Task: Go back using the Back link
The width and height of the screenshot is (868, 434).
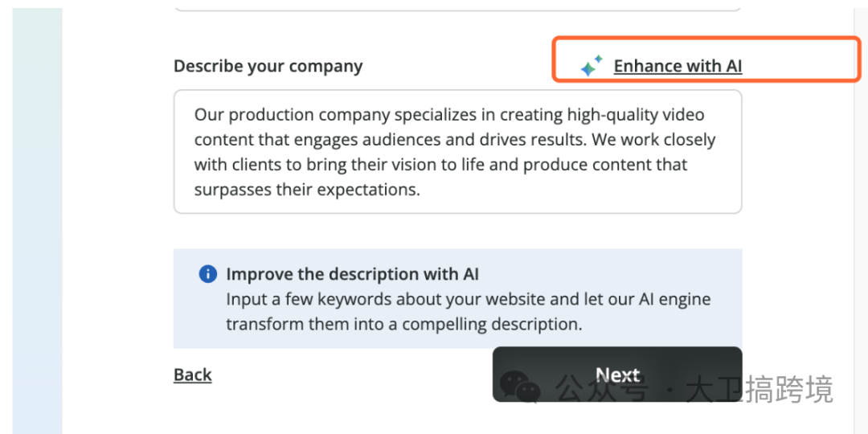Action: tap(193, 375)
